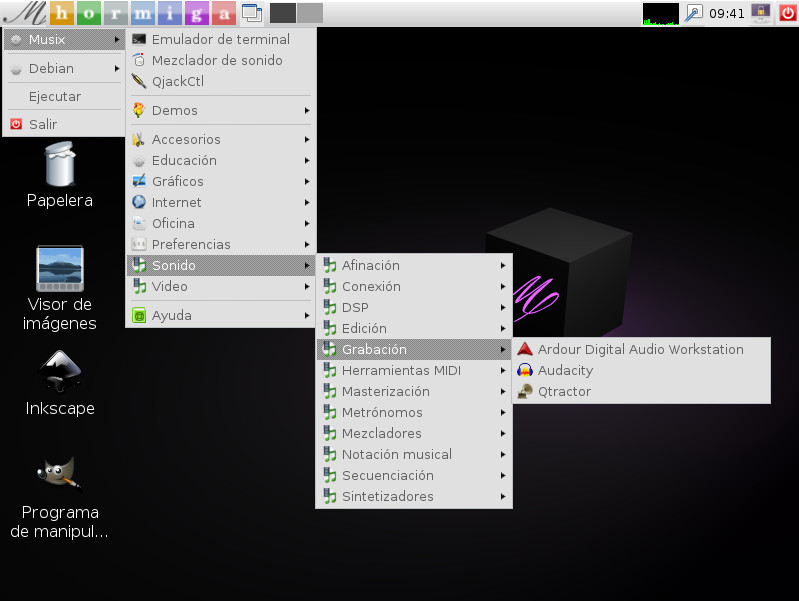Image resolution: width=799 pixels, height=601 pixels.
Task: Open the Mezcladores submenu
Action: [414, 433]
